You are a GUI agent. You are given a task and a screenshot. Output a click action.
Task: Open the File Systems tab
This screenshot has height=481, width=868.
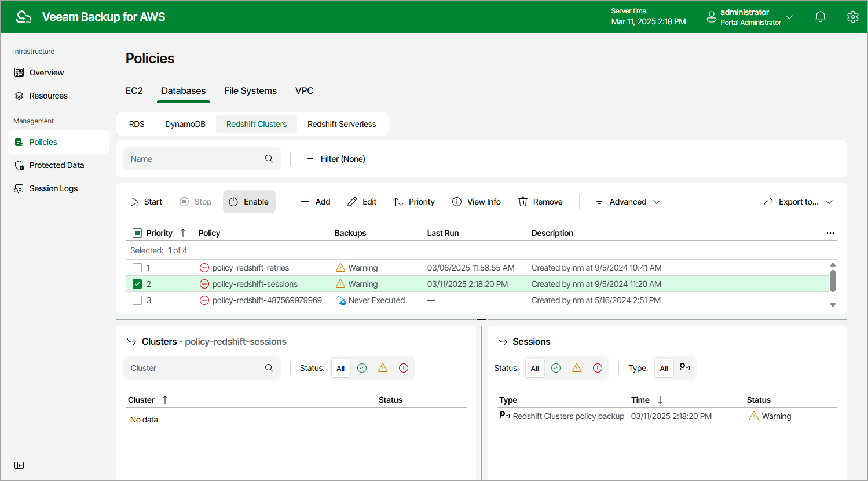[x=250, y=90]
